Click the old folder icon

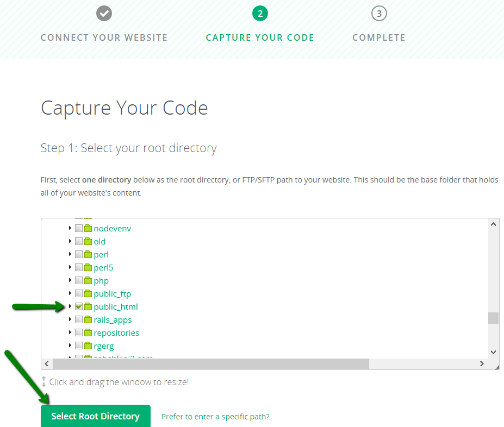(88, 241)
